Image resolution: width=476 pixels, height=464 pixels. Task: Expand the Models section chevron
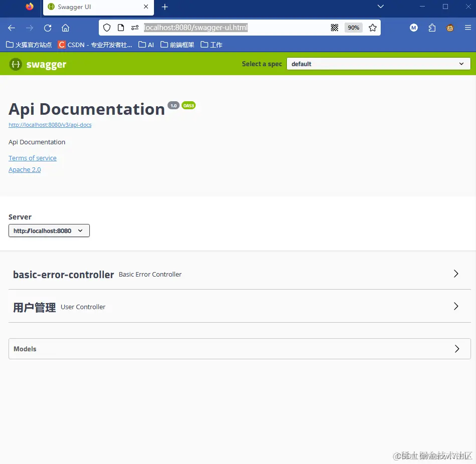(x=457, y=349)
